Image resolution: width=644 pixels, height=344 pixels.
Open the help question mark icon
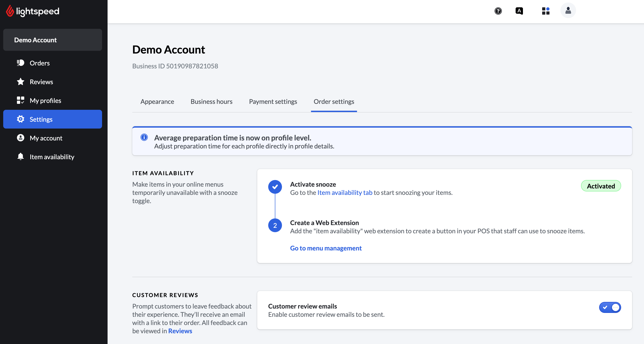pos(498,11)
